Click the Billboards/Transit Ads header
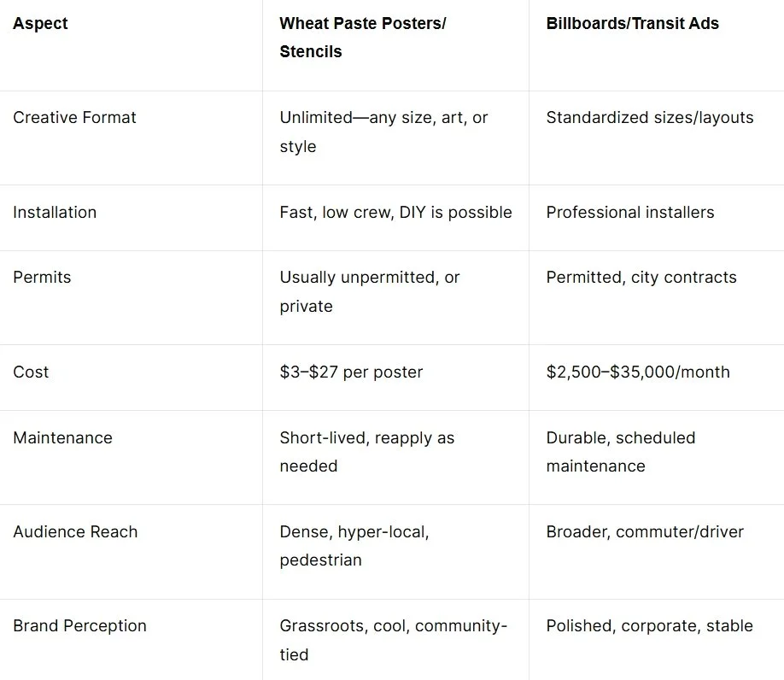Image resolution: width=784 pixels, height=680 pixels. tap(632, 24)
